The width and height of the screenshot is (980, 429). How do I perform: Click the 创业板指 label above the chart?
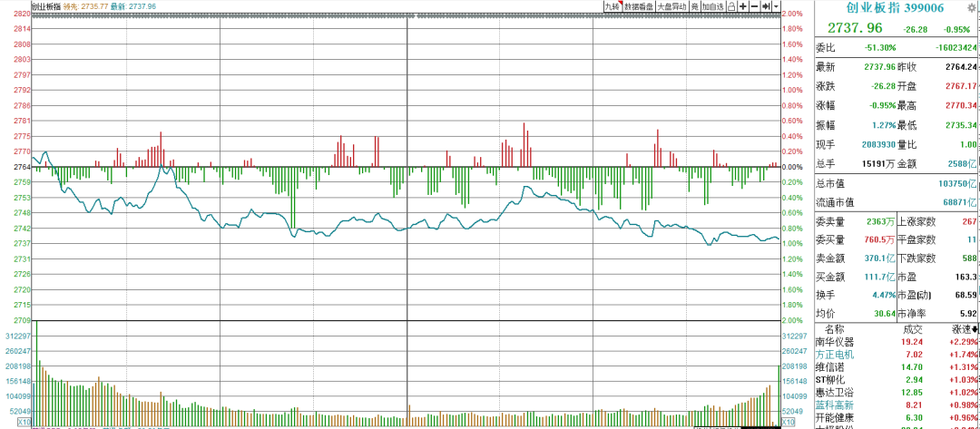pos(47,6)
